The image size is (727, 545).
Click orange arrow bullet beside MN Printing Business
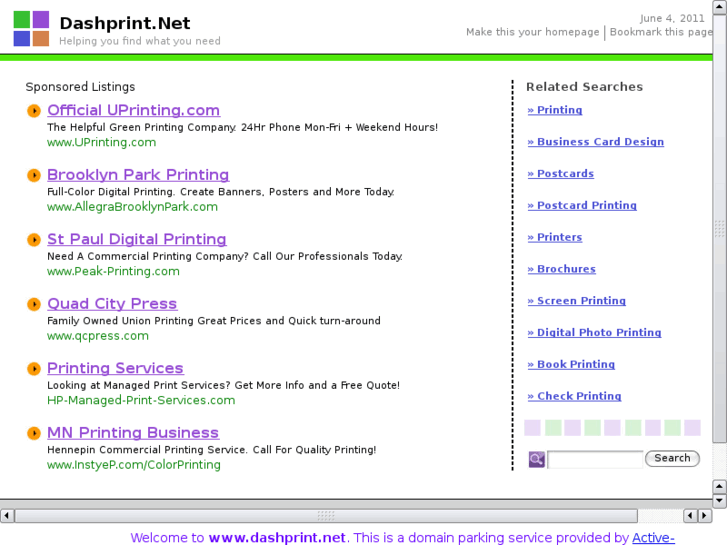[x=34, y=433]
